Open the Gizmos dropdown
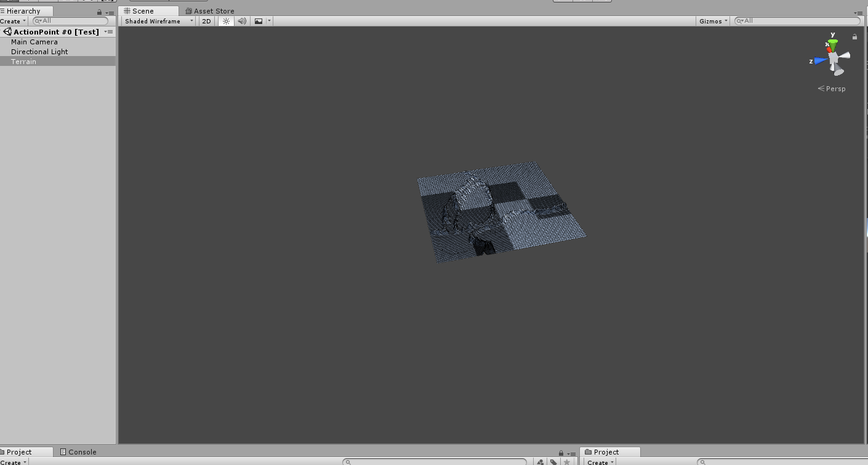Image resolution: width=868 pixels, height=465 pixels. pyautogui.click(x=713, y=21)
